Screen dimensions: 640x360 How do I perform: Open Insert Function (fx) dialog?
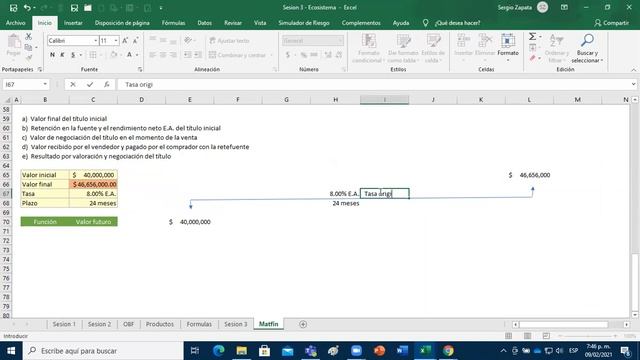[x=107, y=84]
